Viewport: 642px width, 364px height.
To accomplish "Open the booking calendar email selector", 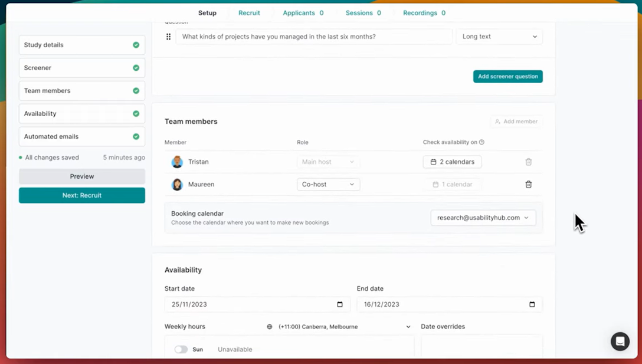I will click(x=483, y=218).
